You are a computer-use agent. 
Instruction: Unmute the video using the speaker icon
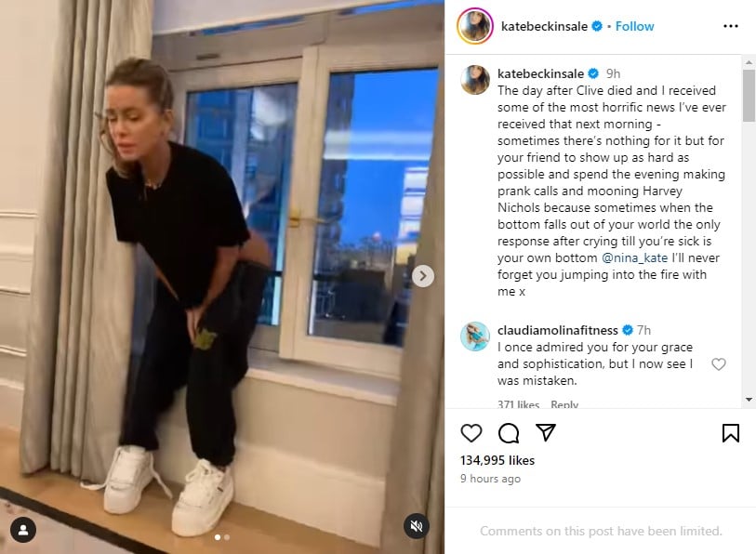(x=416, y=525)
